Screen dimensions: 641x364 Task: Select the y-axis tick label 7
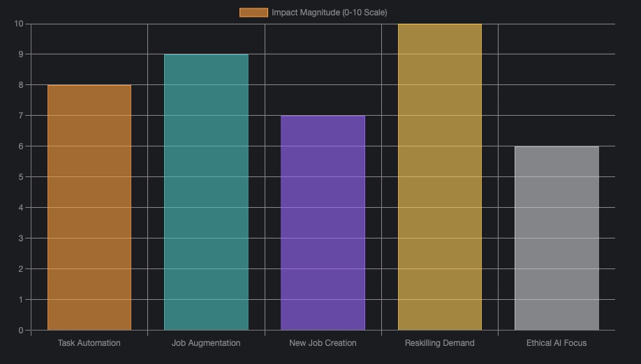20,116
